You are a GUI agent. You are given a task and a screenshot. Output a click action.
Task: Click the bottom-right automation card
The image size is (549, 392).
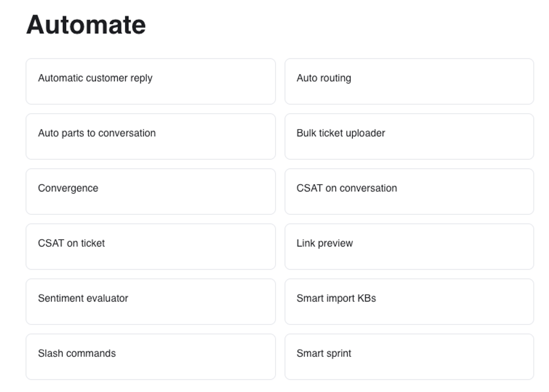409,356
